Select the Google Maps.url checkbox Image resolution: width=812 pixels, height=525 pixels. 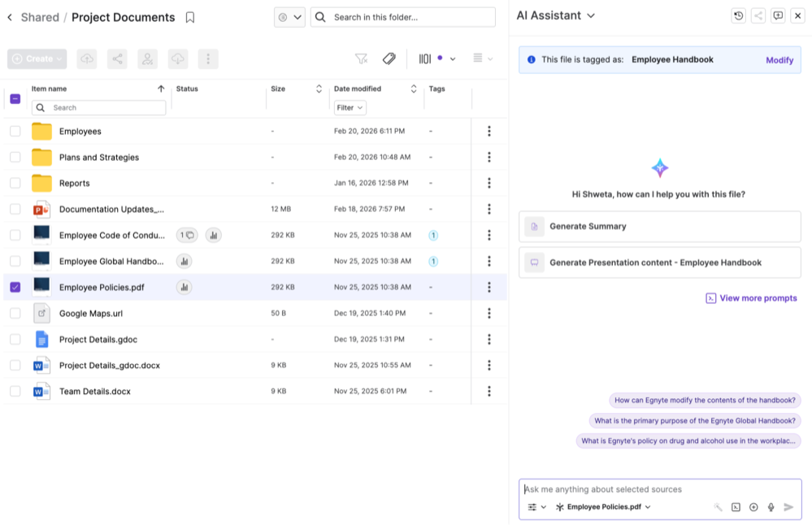[15, 313]
